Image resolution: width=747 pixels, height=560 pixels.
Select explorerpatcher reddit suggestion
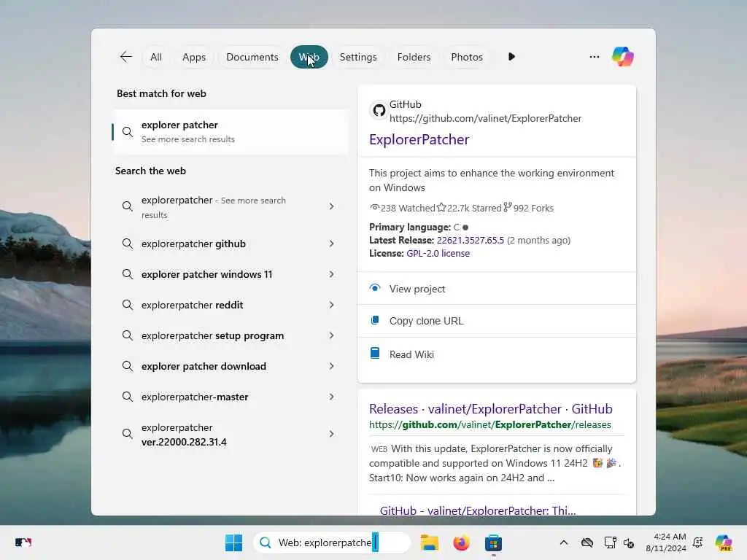(x=192, y=305)
